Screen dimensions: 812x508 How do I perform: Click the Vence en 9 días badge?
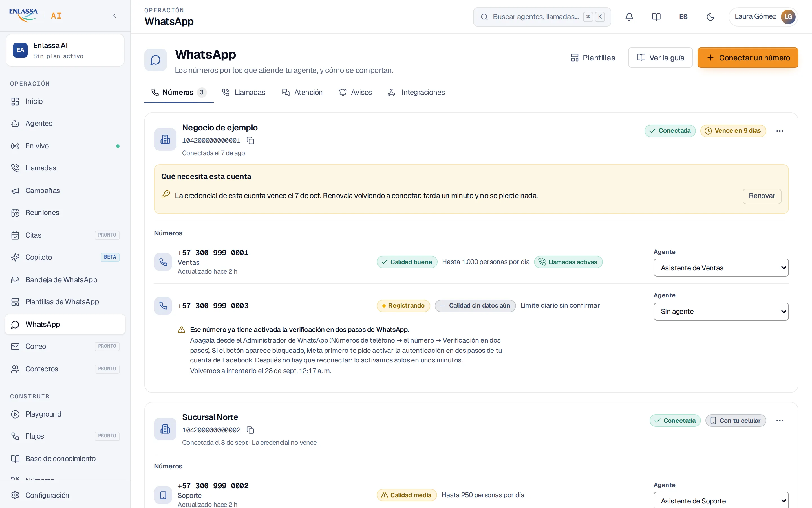[733, 131]
